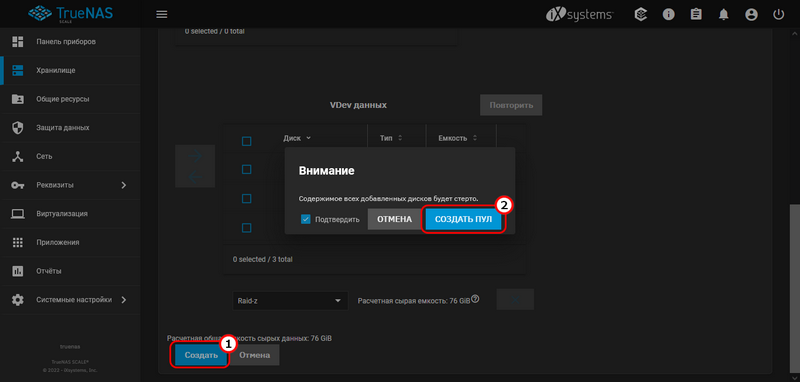The width and height of the screenshot is (800, 382).
Task: Click the virtualization laptop icon
Action: (x=18, y=213)
